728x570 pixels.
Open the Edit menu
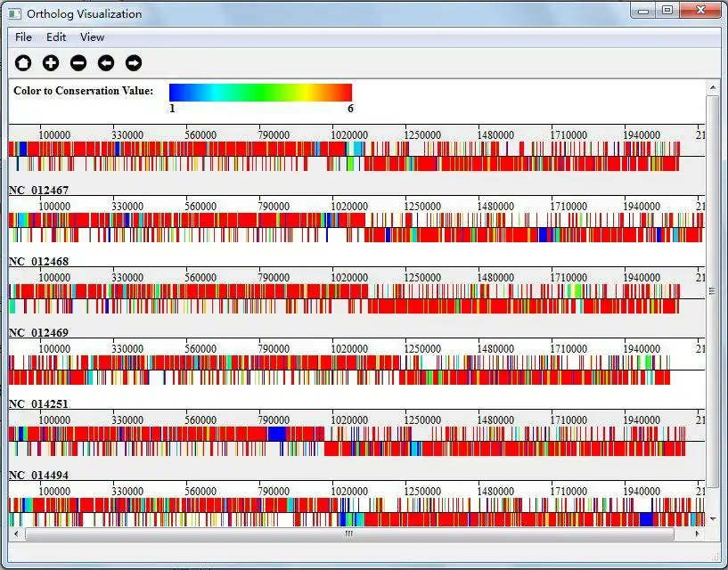(x=56, y=37)
